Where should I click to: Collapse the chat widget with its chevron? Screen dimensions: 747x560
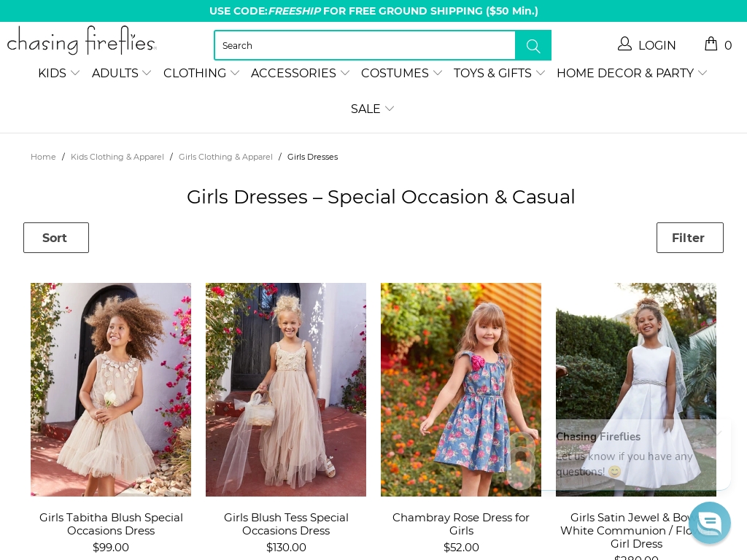click(x=719, y=433)
